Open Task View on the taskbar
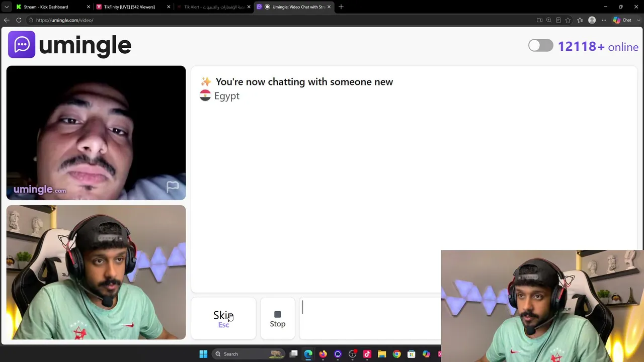The width and height of the screenshot is (644, 362). [294, 354]
